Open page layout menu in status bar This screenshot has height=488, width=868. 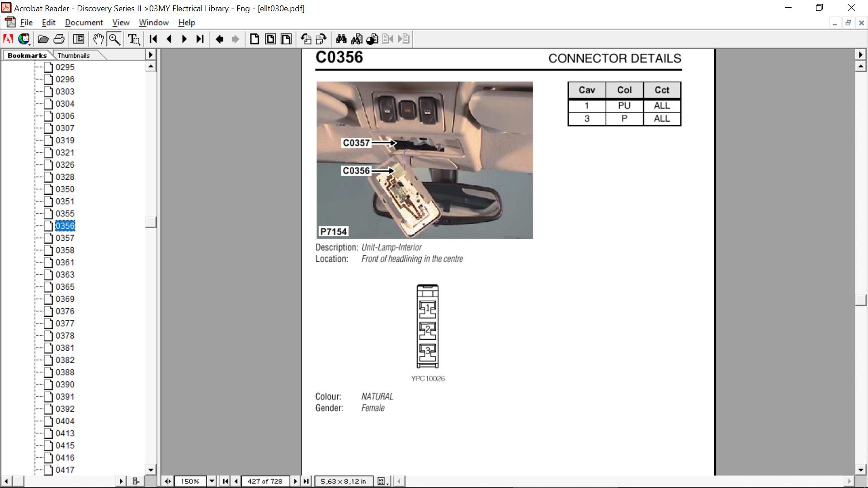point(382,481)
